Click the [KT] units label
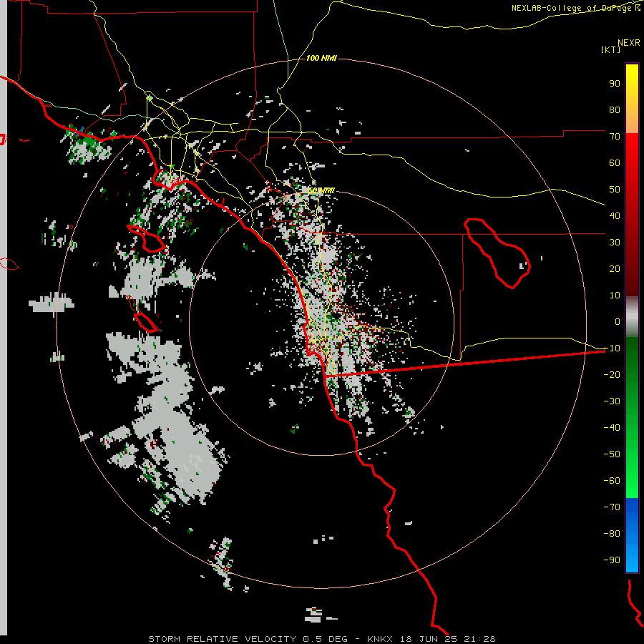 pos(610,49)
